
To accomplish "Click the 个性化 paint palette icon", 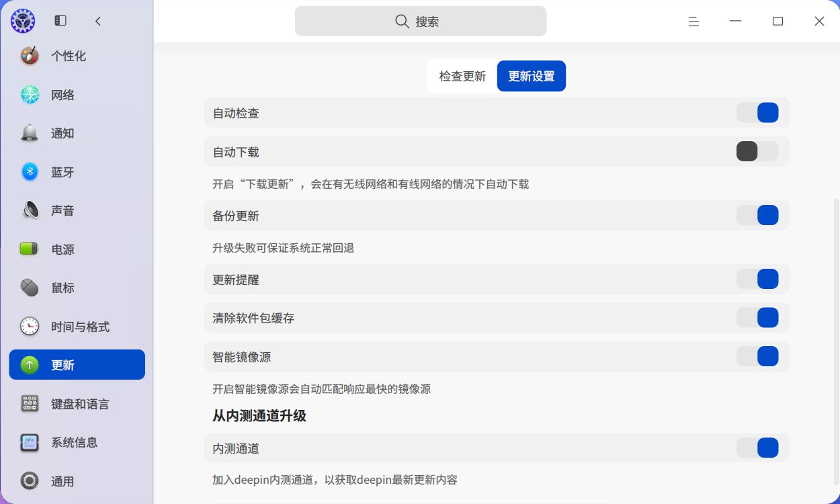I will [30, 56].
